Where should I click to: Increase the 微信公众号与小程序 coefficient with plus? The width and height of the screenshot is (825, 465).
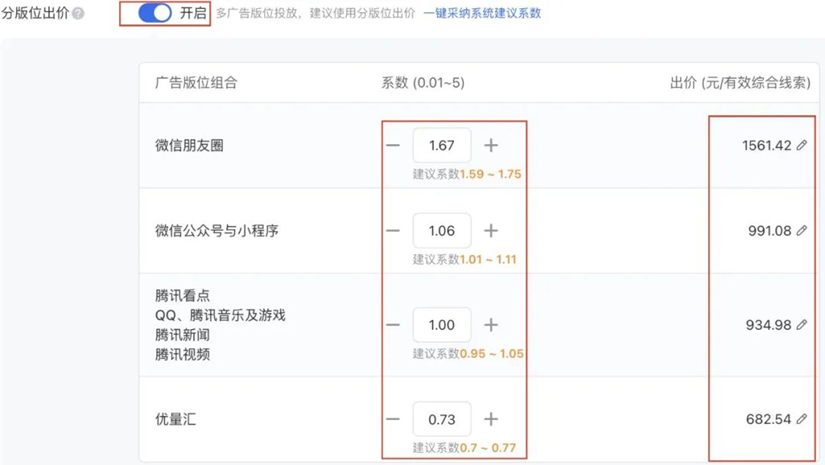(491, 231)
